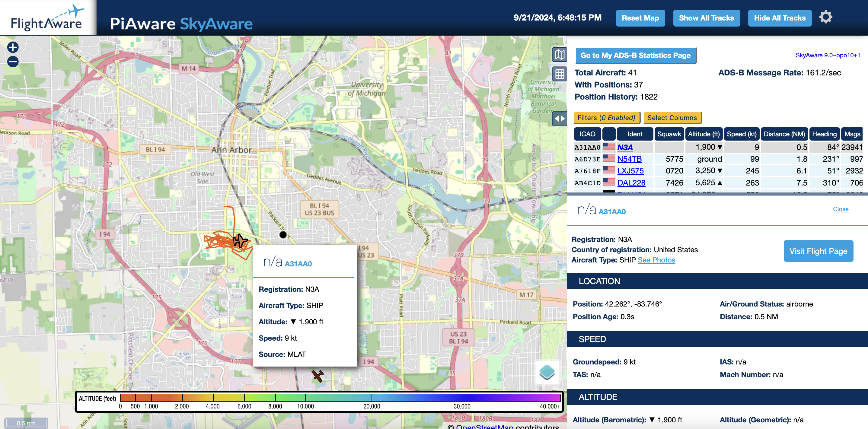The image size is (868, 429).
Task: Open N3A ident link in table
Action: (x=625, y=147)
